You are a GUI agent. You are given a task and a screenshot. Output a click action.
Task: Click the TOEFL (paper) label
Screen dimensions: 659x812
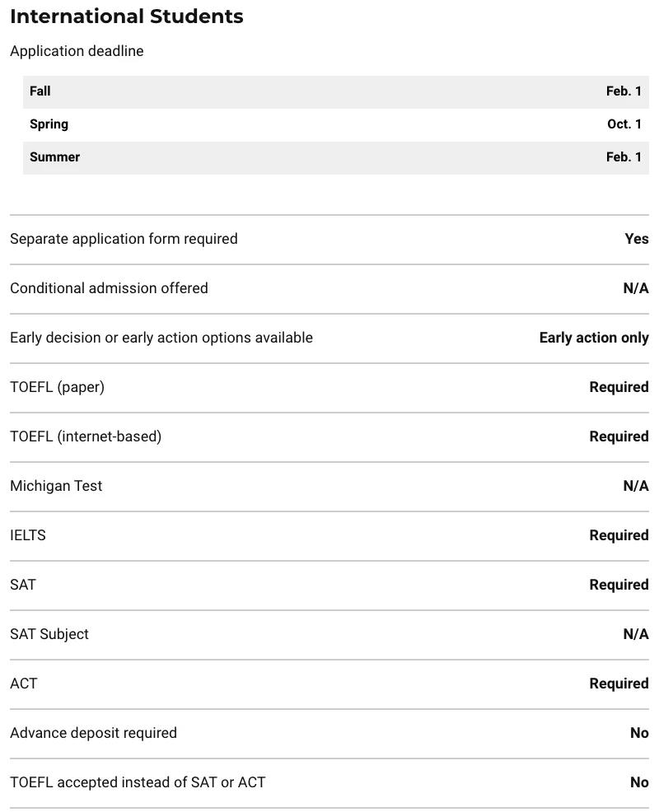(x=57, y=387)
